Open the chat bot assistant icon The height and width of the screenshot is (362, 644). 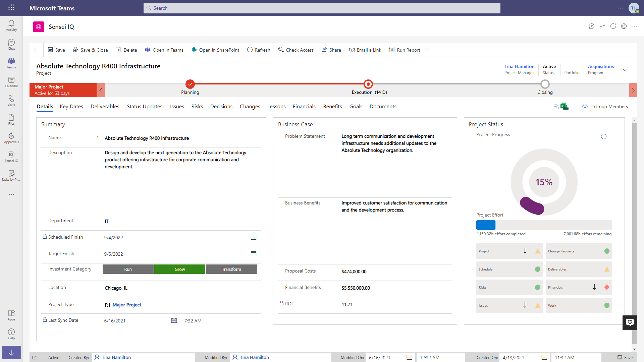tap(630, 322)
